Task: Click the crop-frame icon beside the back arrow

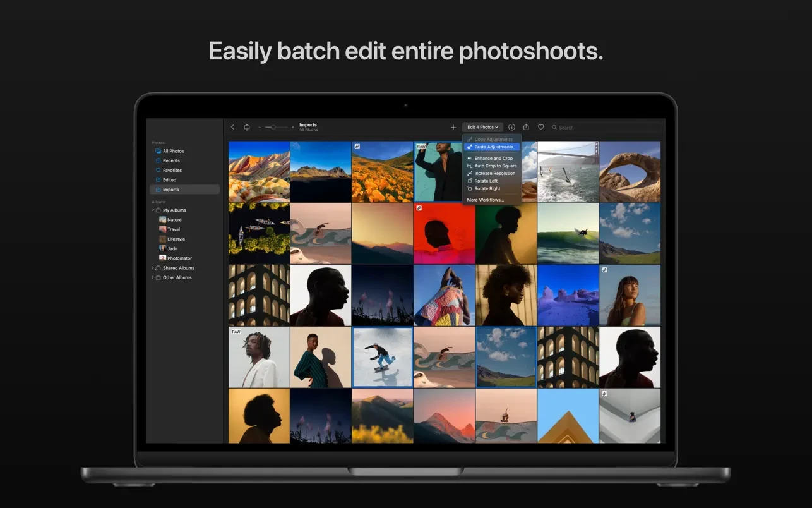Action: tap(246, 127)
